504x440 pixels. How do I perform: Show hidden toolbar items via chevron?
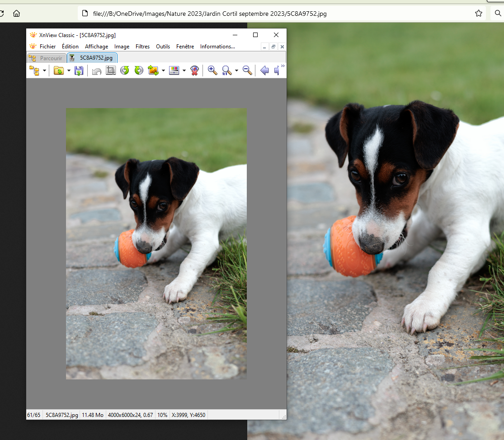(283, 66)
